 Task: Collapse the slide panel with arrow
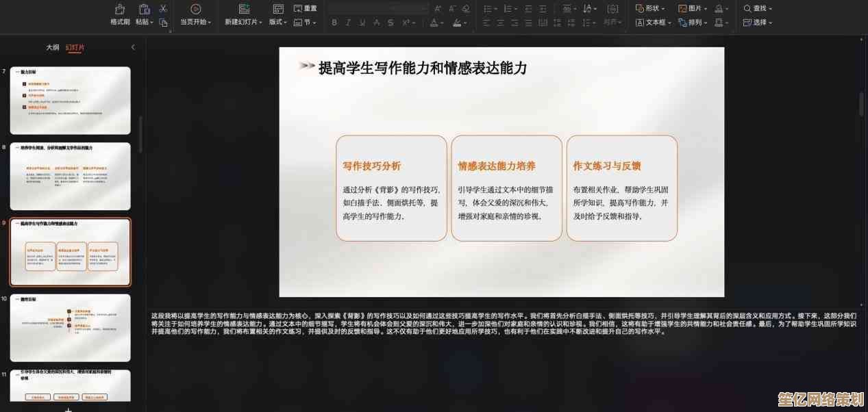pos(133,47)
